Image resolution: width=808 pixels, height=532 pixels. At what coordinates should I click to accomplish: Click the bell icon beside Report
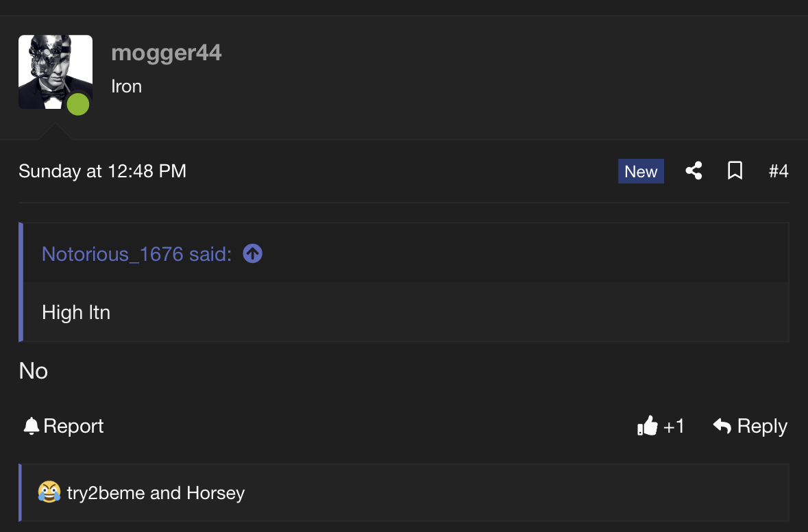point(31,427)
